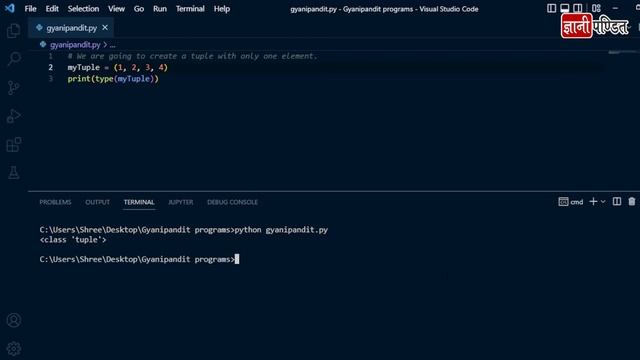This screenshot has width=640, height=360.
Task: Click the <class 'tuple'> terminal output
Action: 73,240
